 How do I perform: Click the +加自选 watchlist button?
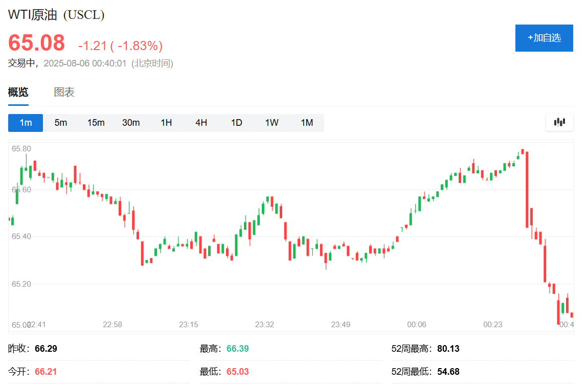[544, 38]
